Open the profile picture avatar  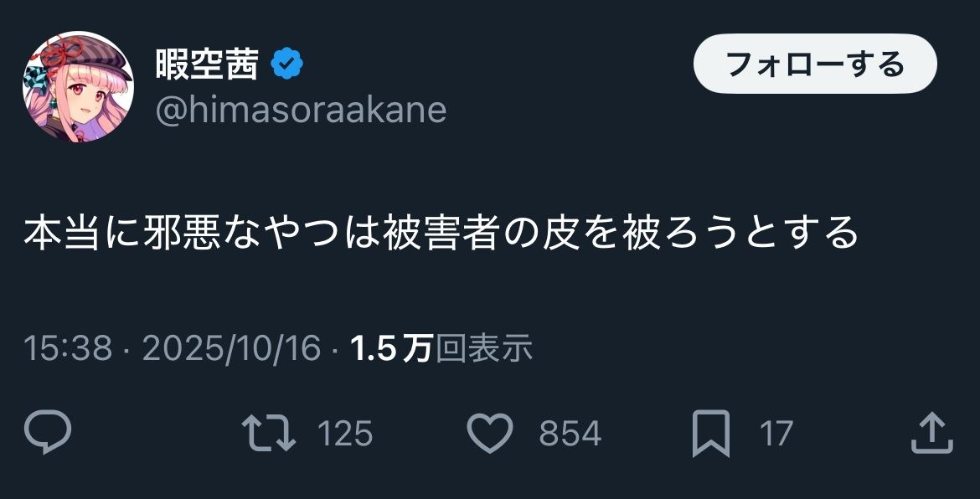pyautogui.click(x=78, y=87)
